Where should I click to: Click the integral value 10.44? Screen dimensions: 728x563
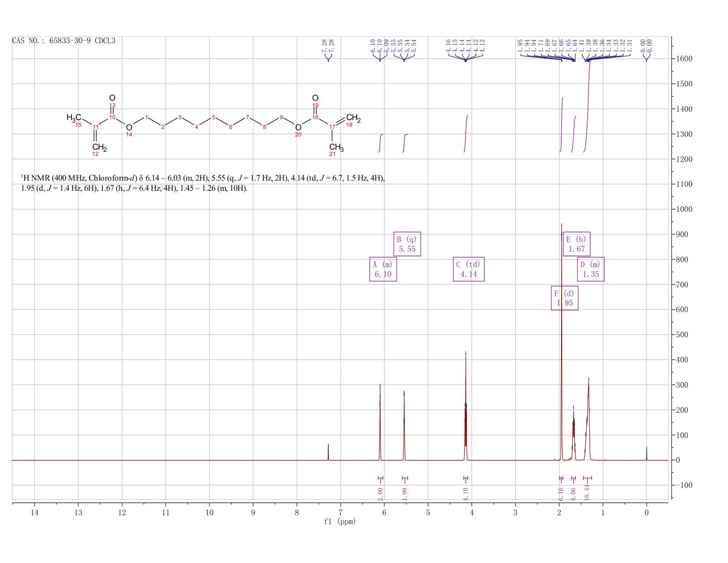point(587,493)
